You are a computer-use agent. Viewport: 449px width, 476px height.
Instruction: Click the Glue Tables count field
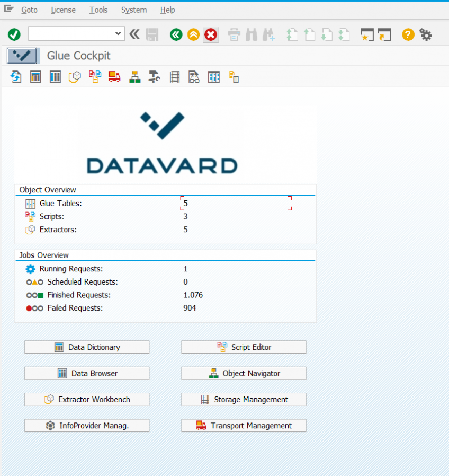236,203
